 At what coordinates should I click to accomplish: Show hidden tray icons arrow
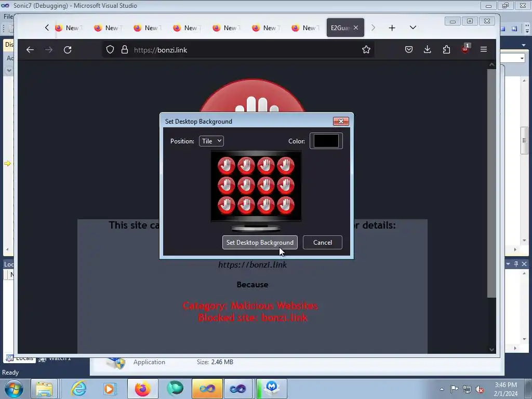[x=442, y=389]
